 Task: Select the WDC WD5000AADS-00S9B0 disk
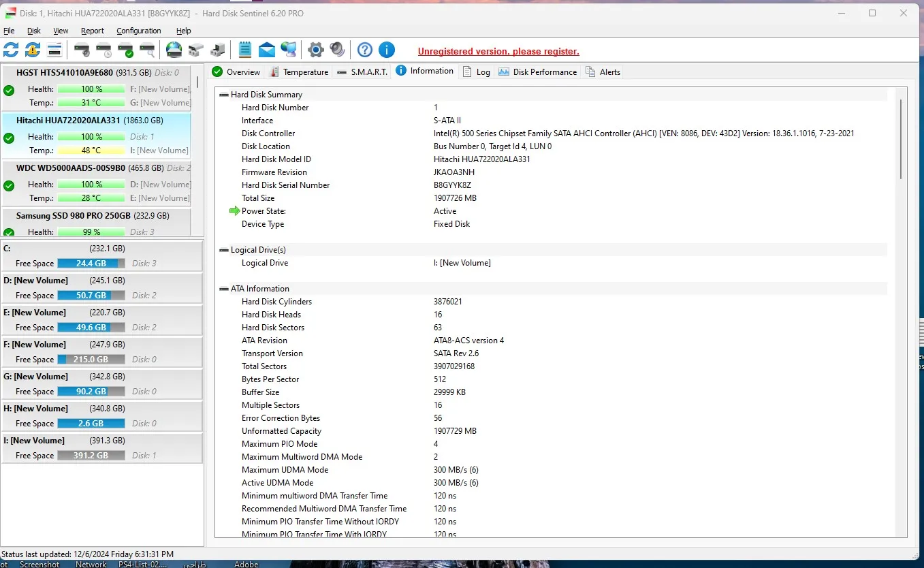[x=97, y=183]
